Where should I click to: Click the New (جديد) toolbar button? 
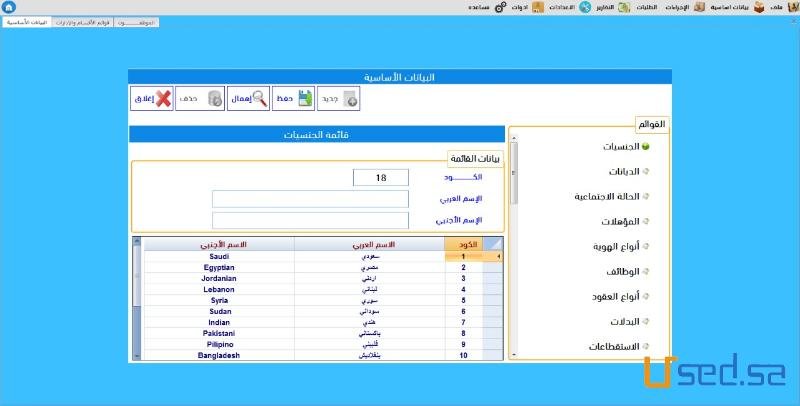pyautogui.click(x=339, y=98)
